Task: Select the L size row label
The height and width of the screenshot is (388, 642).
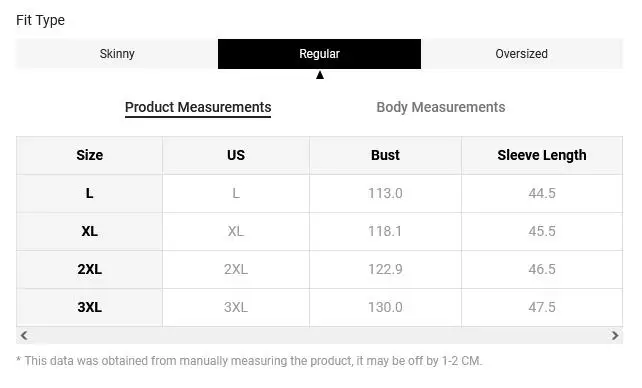Action: click(89, 193)
